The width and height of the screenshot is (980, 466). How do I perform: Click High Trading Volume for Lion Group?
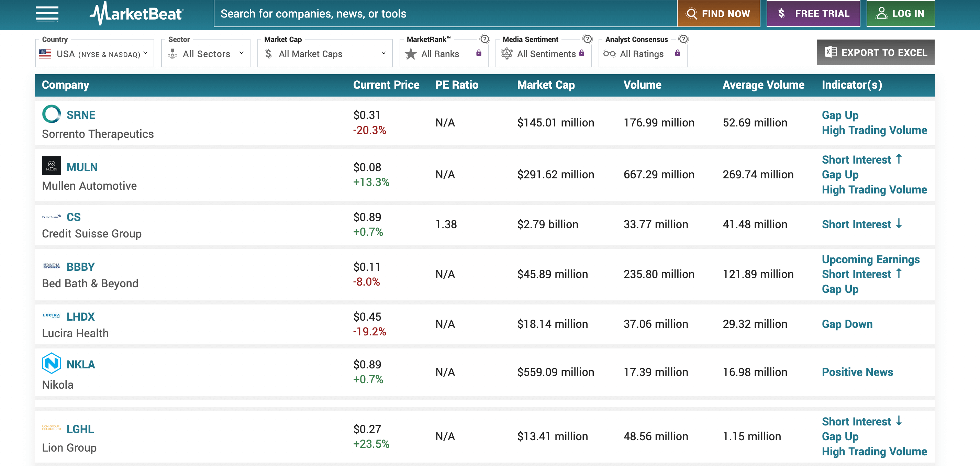point(874,452)
